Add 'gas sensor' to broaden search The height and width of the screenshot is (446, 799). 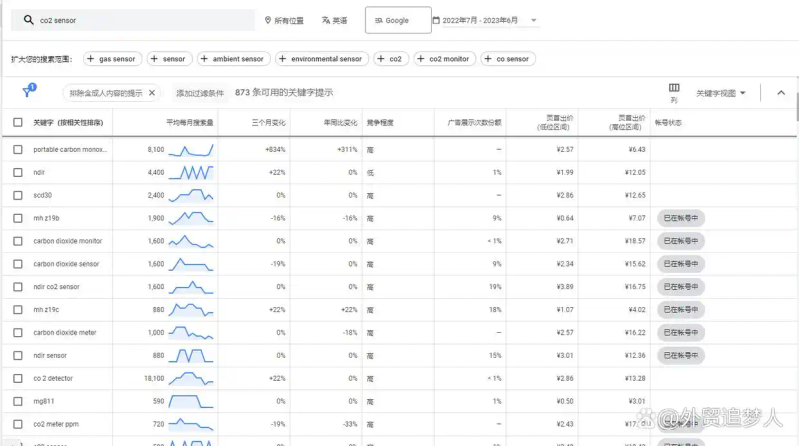(x=111, y=59)
